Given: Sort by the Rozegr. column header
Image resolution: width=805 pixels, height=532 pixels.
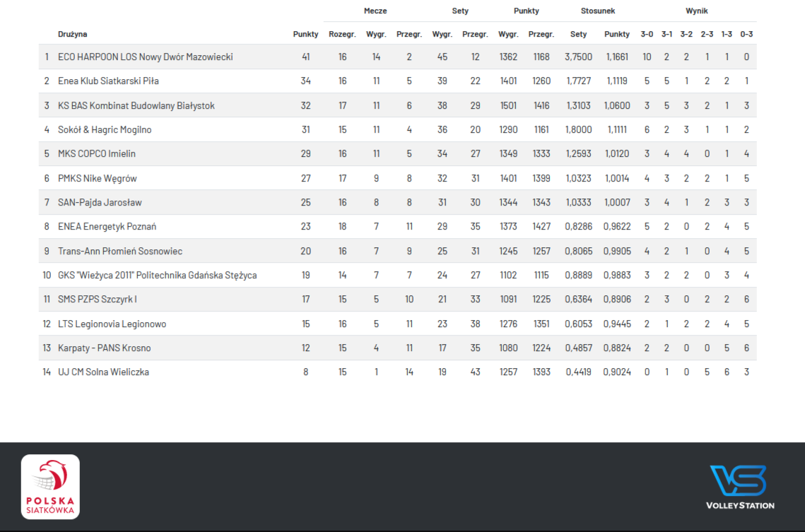Looking at the screenshot, I should (x=342, y=34).
